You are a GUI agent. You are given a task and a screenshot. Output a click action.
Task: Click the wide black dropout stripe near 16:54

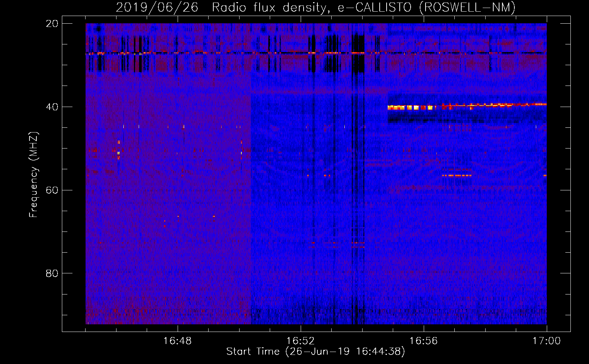tap(358, 54)
